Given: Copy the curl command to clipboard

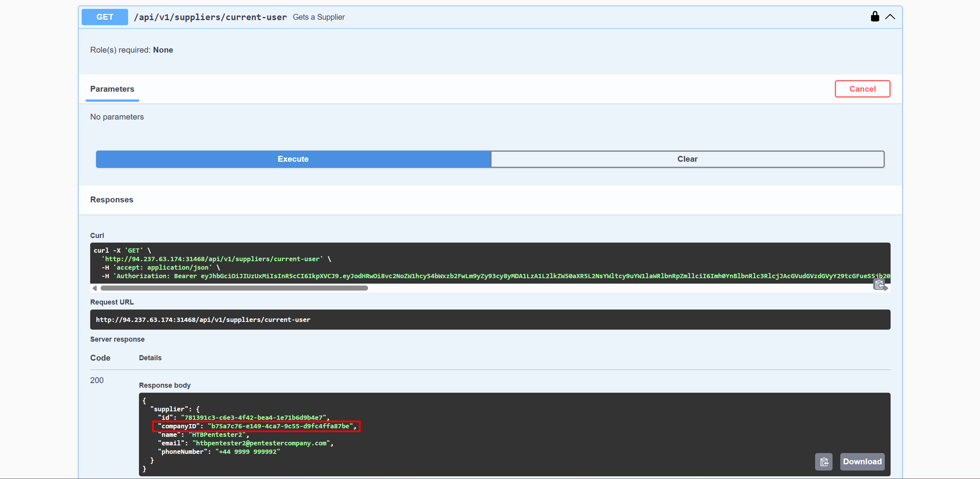Looking at the screenshot, I should point(879,284).
